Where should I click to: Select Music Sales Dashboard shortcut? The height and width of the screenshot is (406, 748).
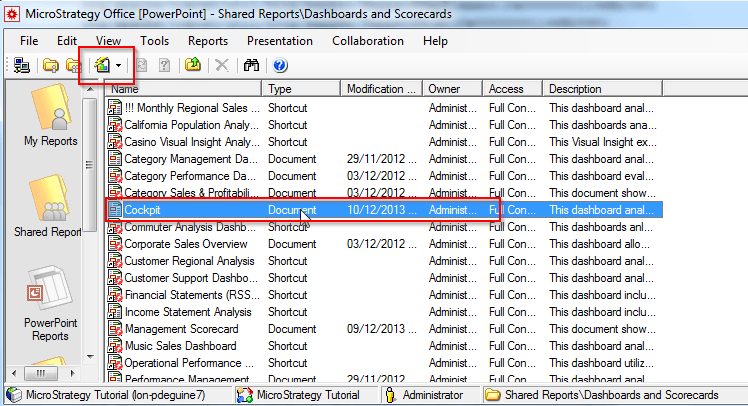(384, 346)
